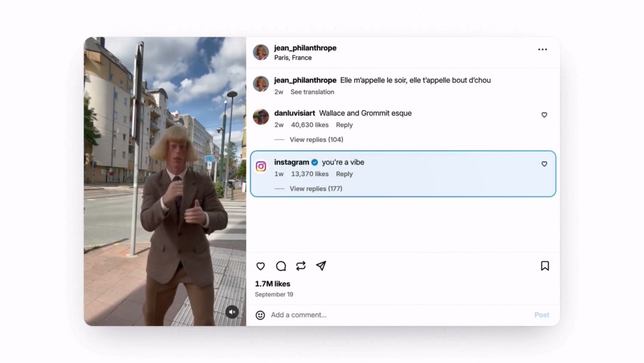The image size is (644, 363).
Task: Open the three-dot more options menu
Action: coord(543,50)
